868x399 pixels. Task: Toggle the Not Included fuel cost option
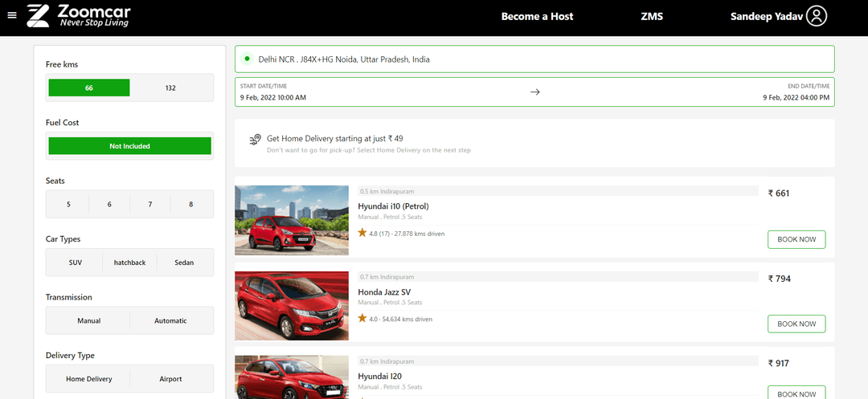point(129,146)
